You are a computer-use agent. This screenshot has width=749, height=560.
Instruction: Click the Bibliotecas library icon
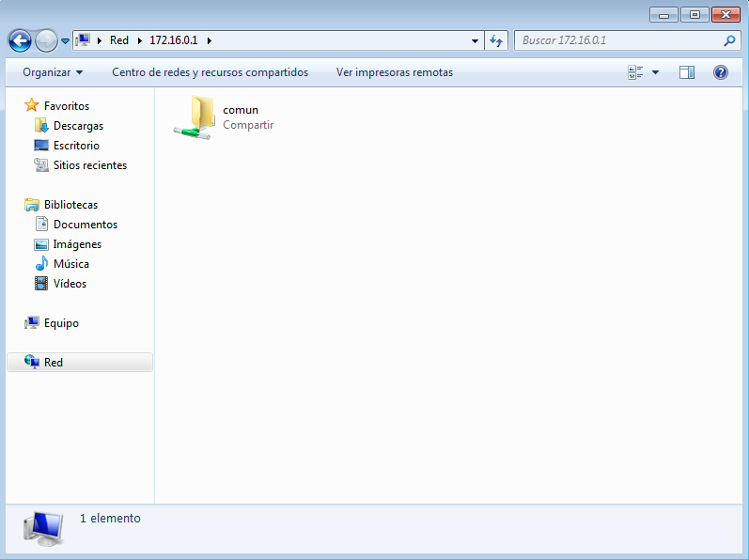32,205
